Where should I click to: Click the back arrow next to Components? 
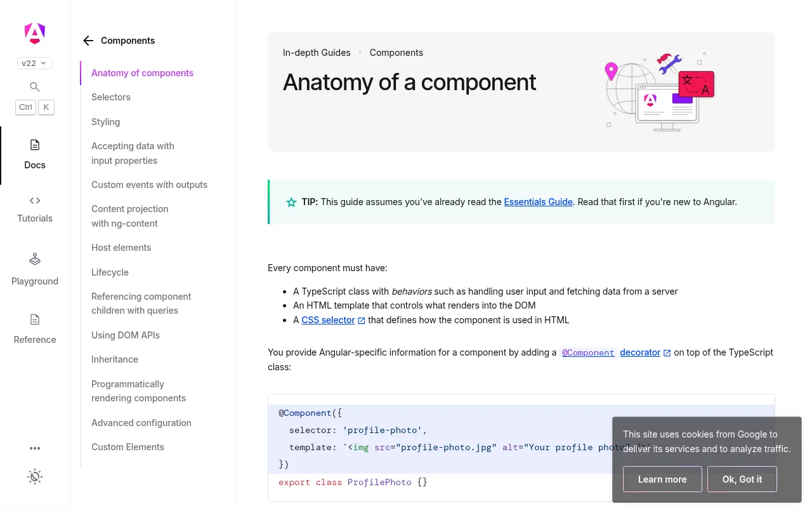tap(88, 41)
